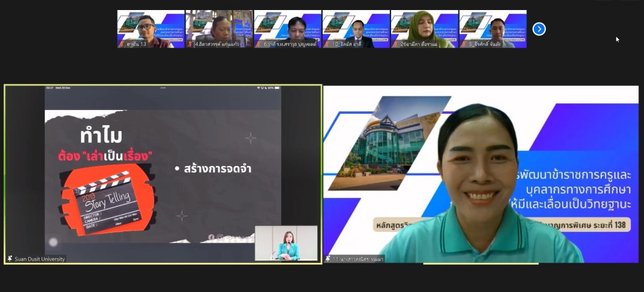Click the large video tile on the right

coord(481,174)
